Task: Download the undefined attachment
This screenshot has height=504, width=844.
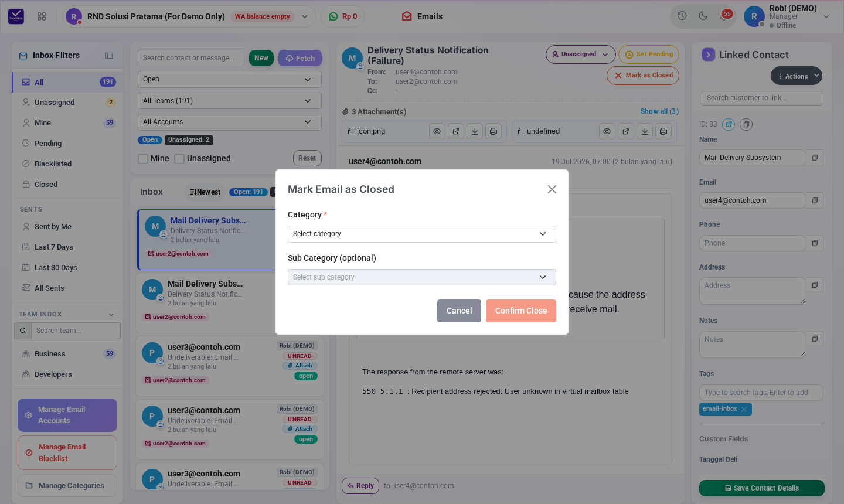Action: (x=645, y=131)
